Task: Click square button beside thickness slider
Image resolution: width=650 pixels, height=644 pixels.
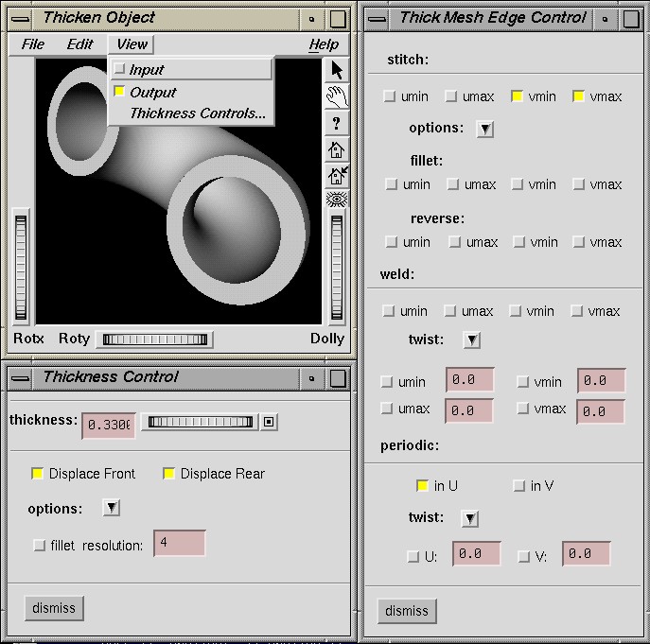Action: click(269, 422)
